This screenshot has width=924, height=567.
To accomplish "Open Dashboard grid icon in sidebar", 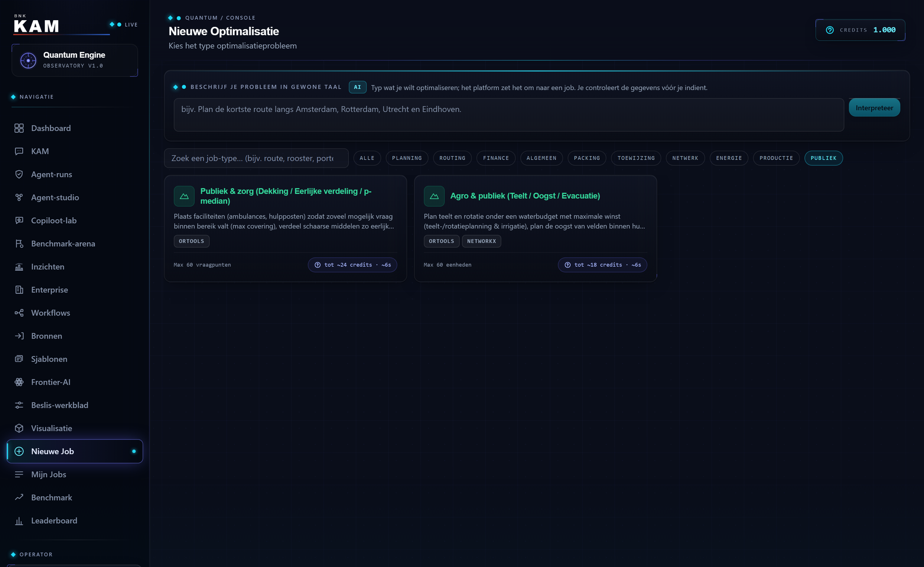I will [19, 128].
